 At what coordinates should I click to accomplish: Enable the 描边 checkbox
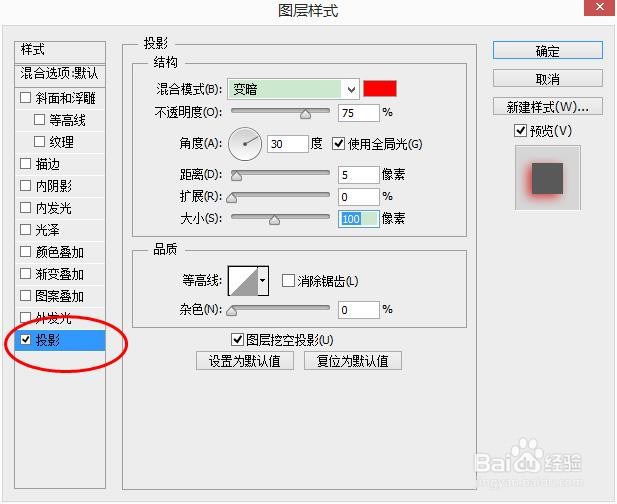pos(25,164)
